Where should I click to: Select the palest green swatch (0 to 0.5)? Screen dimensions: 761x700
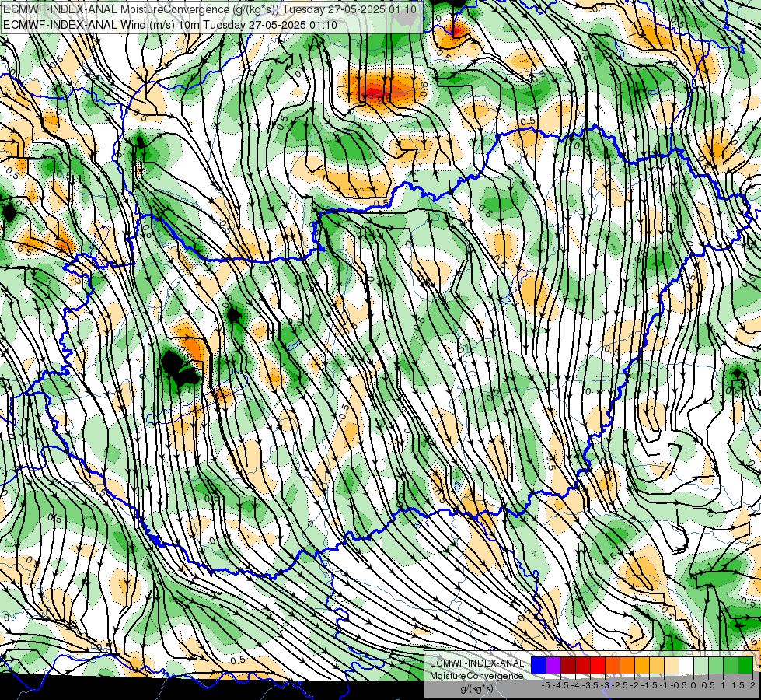click(701, 665)
